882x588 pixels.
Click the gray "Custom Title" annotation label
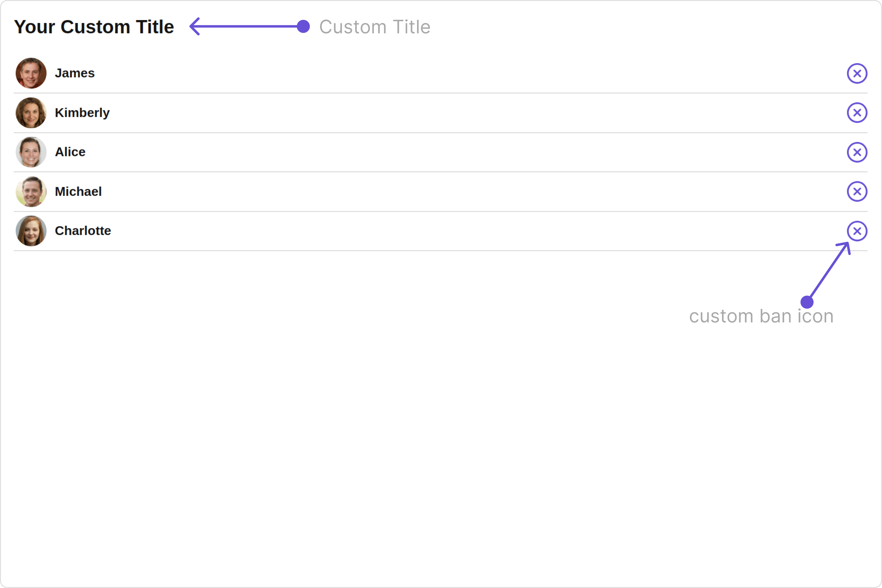pos(375,27)
